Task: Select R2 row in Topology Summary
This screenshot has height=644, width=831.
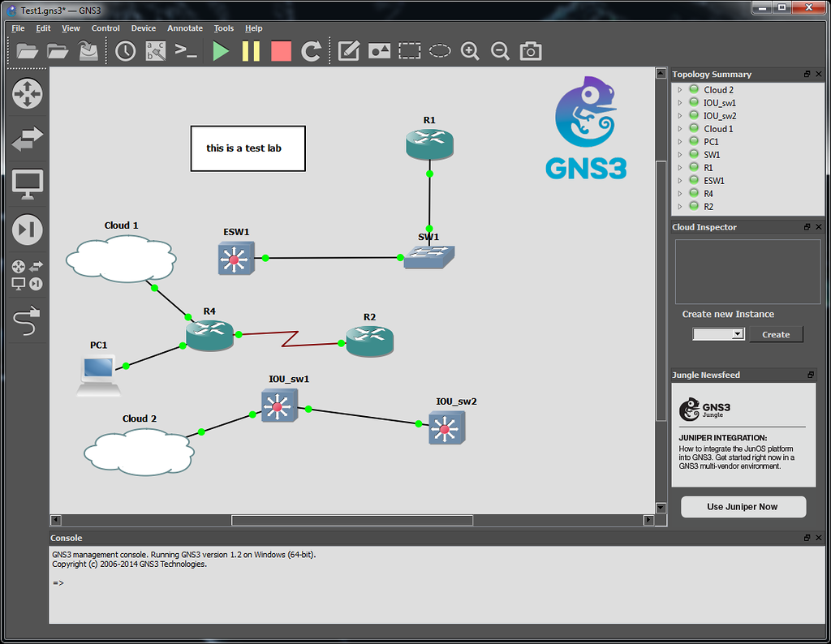Action: 747,207
